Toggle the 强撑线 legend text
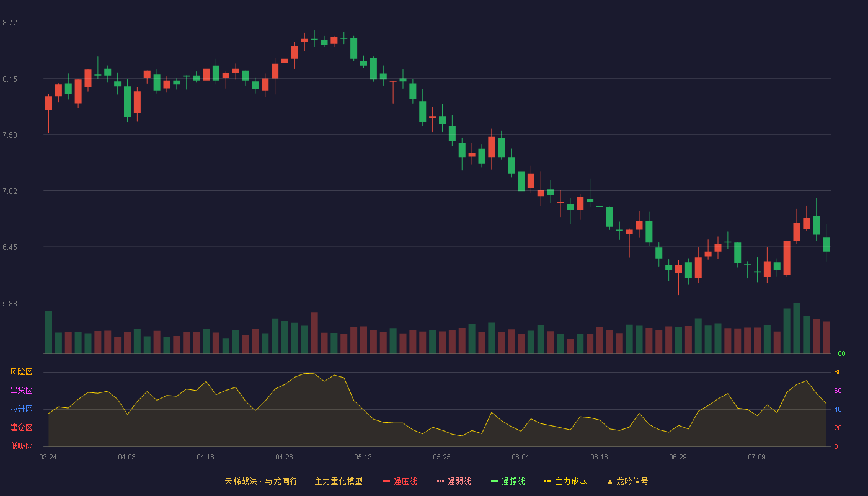Image resolution: width=868 pixels, height=496 pixels. (x=513, y=481)
